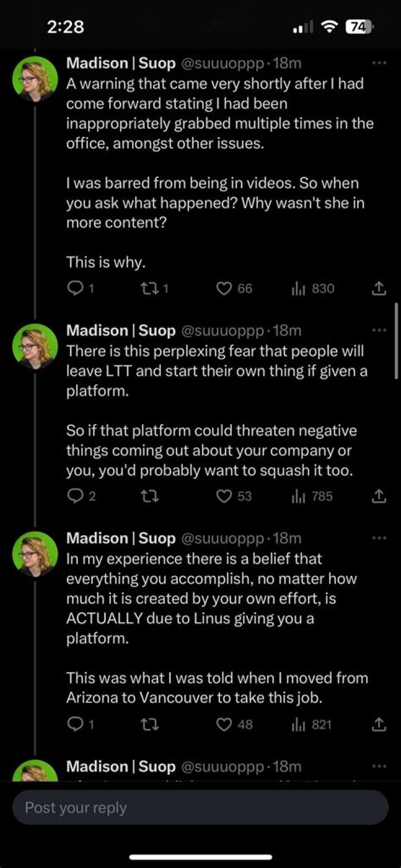Viewport: 401px width, 868px height.
Task: Open more options on the Linus platform tweet
Action: pos(379,538)
